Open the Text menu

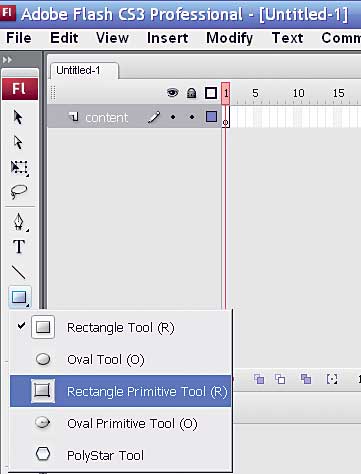point(287,38)
